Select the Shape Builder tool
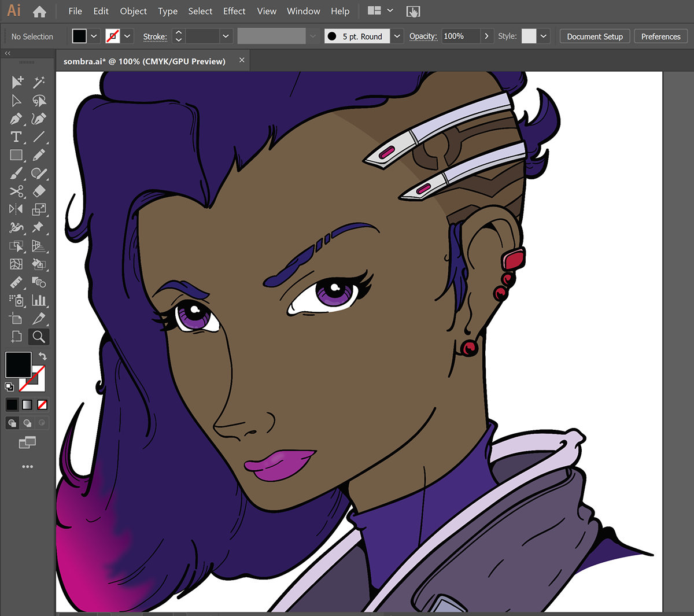The image size is (694, 616). tap(17, 246)
